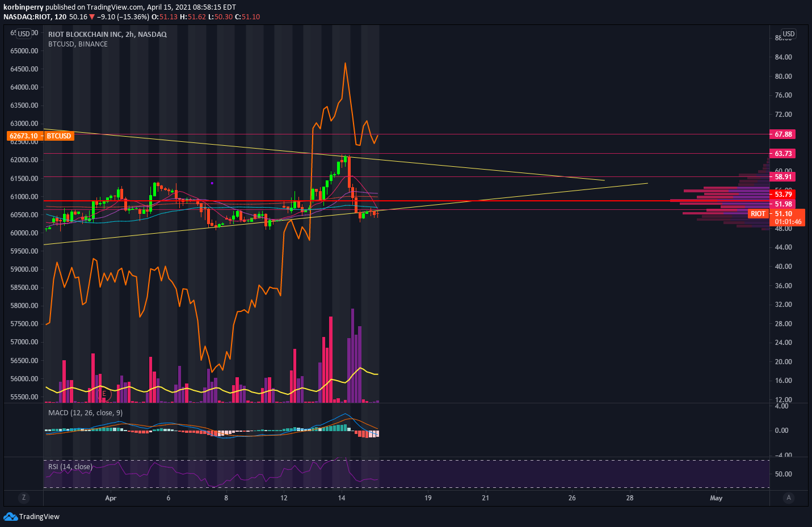
Task: Click the USD badge on the right price scale
Action: click(789, 34)
